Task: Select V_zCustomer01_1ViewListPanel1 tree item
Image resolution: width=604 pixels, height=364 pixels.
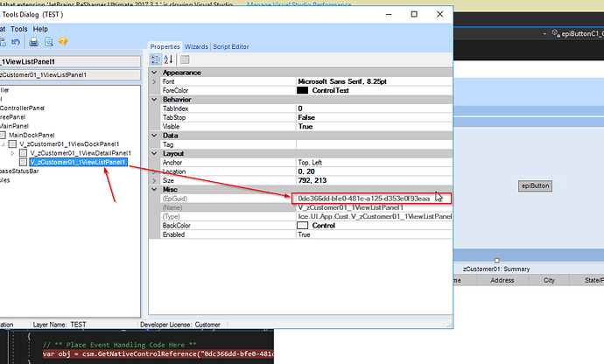Action: pyautogui.click(x=78, y=162)
